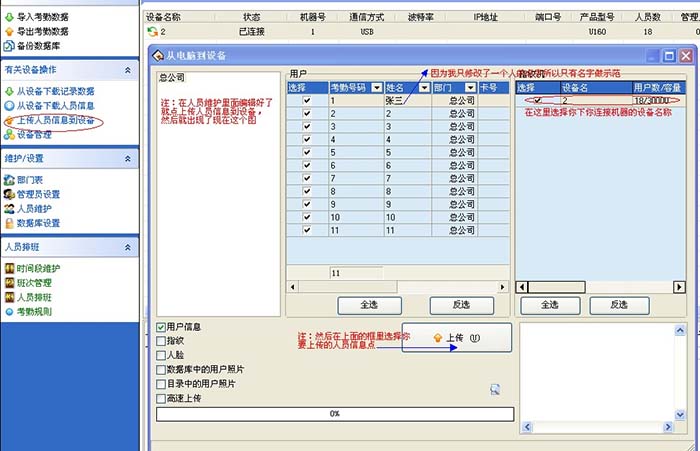Viewport: 700px width, 451px height.
Task: Click the dialog title bar icon
Action: 158,56
